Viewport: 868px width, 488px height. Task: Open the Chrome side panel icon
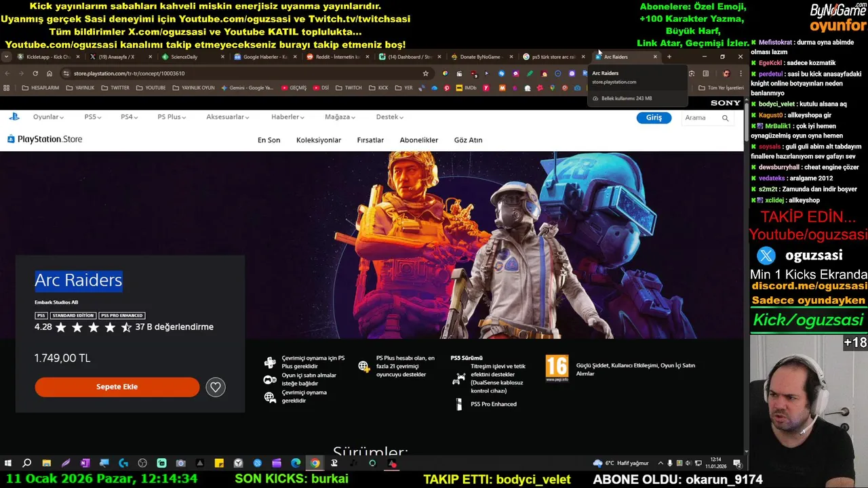706,73
